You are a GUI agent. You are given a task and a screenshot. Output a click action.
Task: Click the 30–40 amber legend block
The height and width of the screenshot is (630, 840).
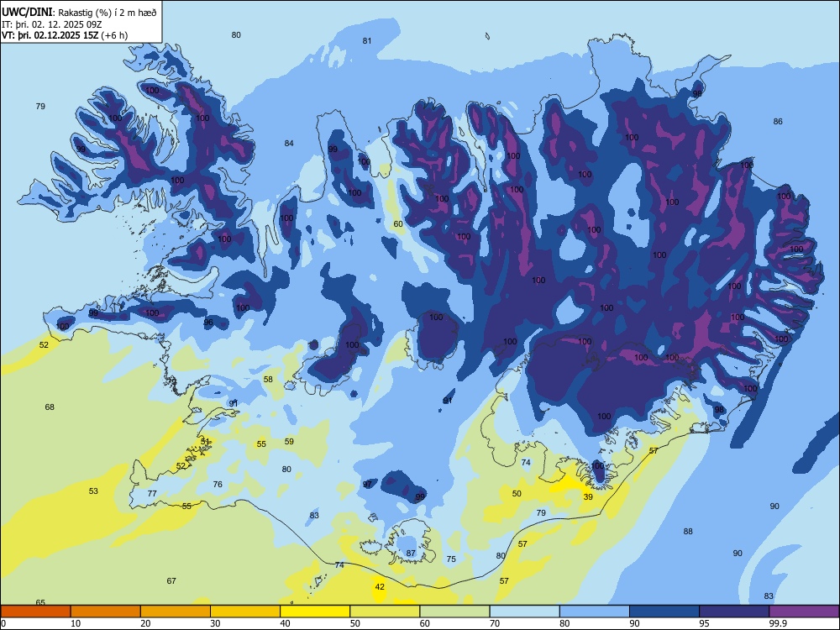point(245,612)
